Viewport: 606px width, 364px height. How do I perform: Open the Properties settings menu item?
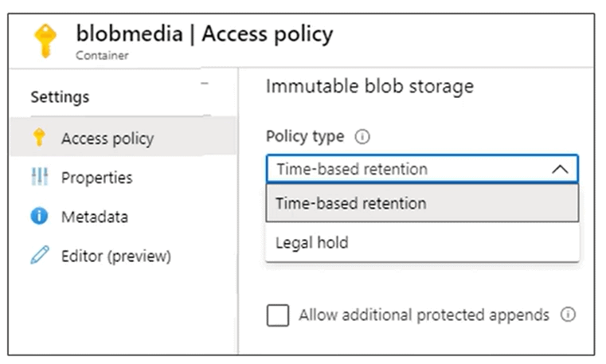coord(96,177)
